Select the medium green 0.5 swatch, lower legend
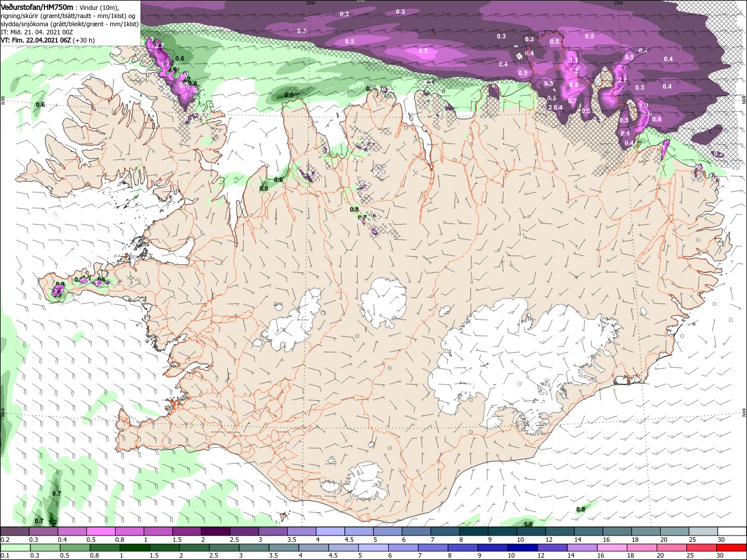This screenshot has height=560, width=747. point(75,548)
